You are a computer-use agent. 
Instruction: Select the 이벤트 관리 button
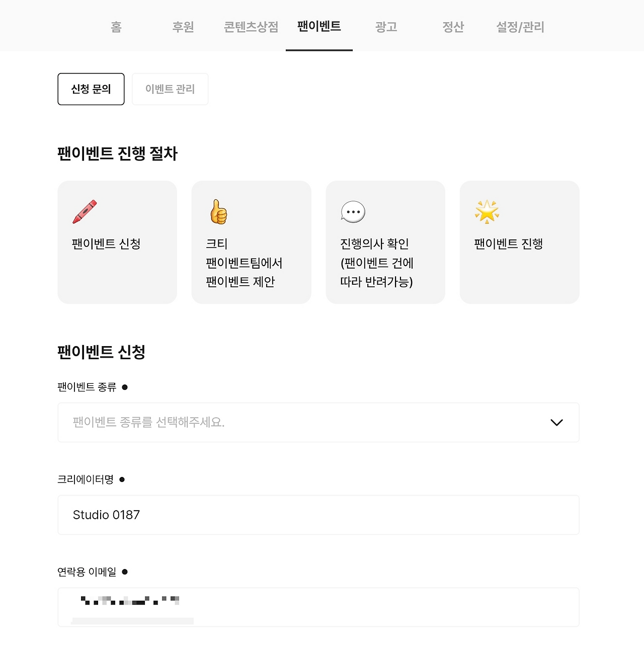click(170, 89)
